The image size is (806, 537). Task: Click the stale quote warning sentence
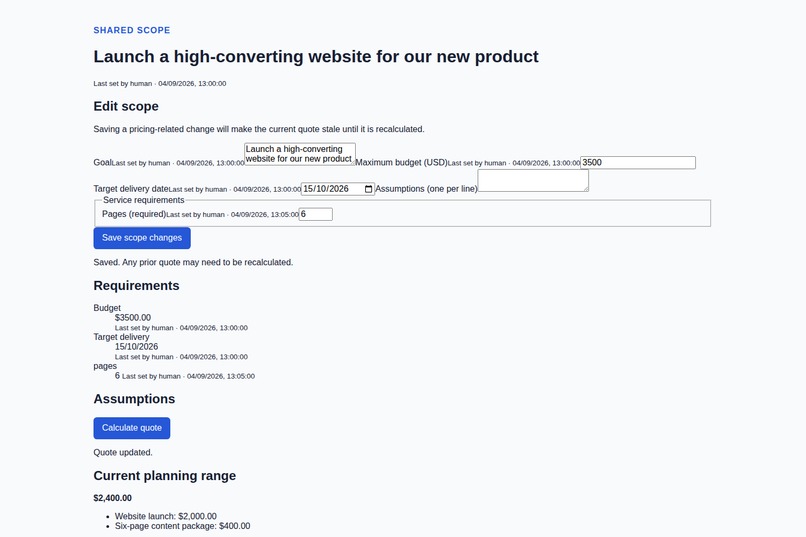259,129
